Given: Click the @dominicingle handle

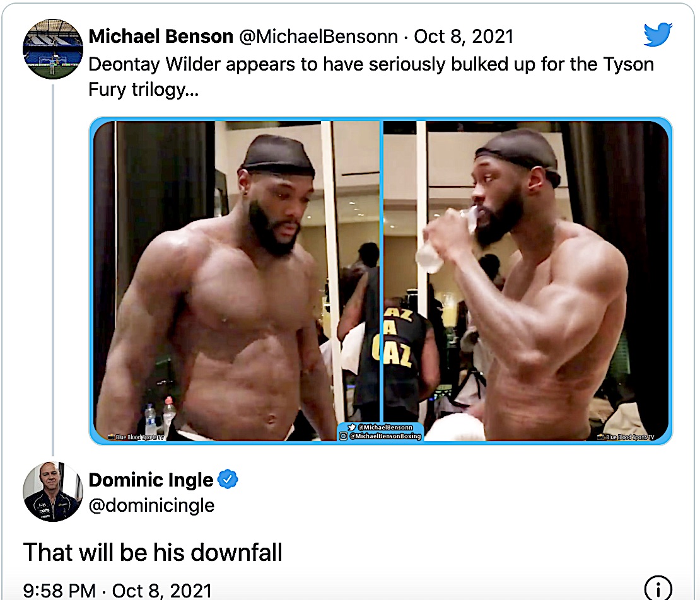Looking at the screenshot, I should click(x=151, y=505).
